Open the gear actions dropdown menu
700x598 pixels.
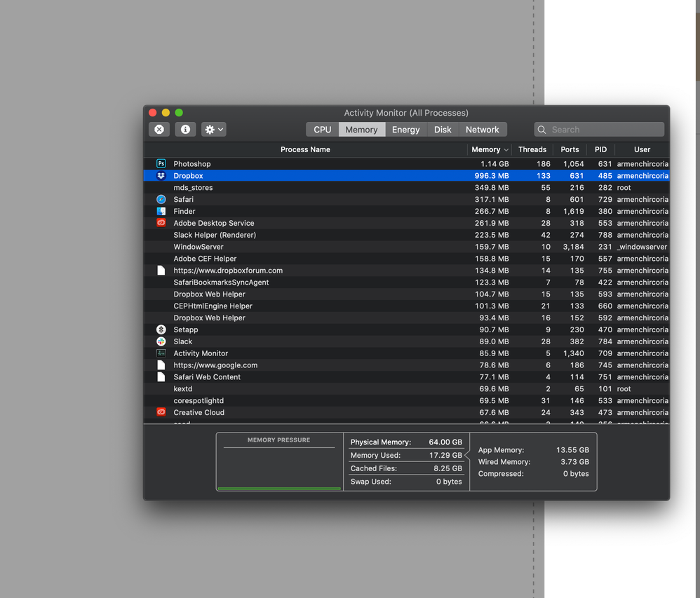click(213, 129)
